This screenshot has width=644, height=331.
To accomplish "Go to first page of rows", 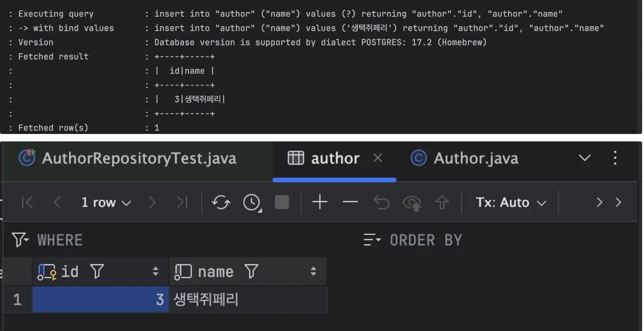I will [27, 203].
